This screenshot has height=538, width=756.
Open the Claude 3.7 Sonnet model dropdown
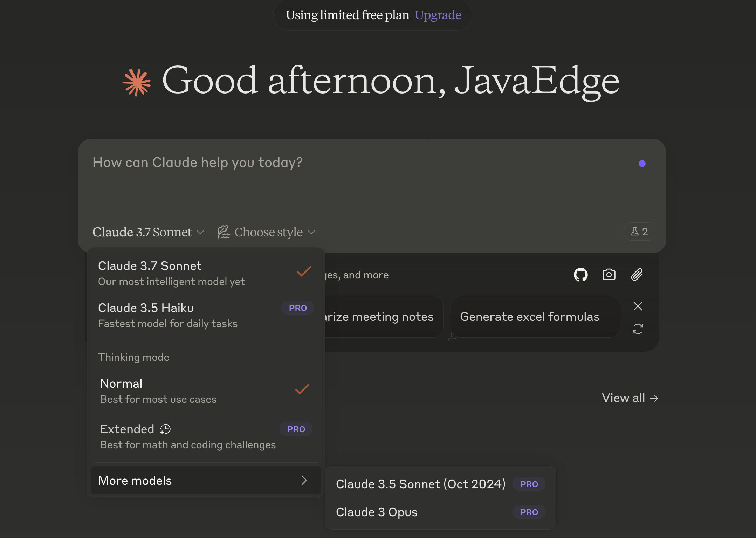tap(148, 232)
